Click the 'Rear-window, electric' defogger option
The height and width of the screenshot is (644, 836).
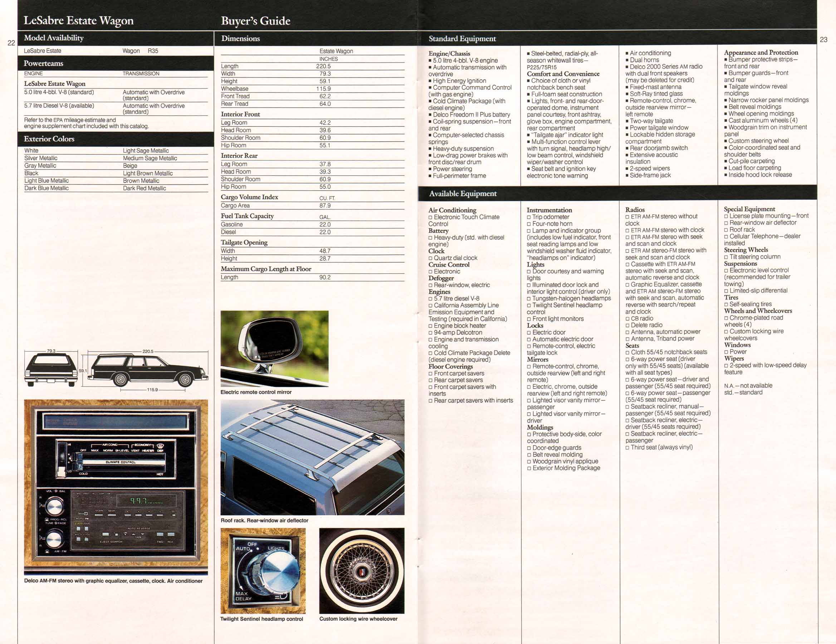point(459,285)
